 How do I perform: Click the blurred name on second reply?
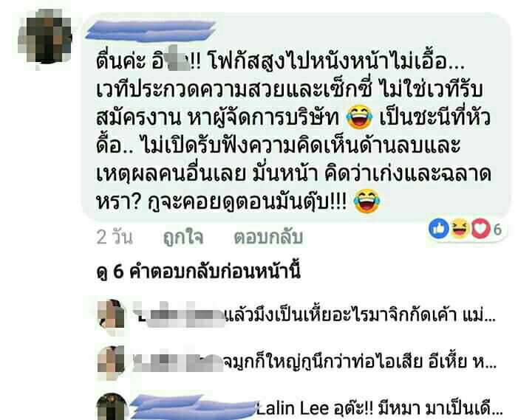(x=177, y=362)
